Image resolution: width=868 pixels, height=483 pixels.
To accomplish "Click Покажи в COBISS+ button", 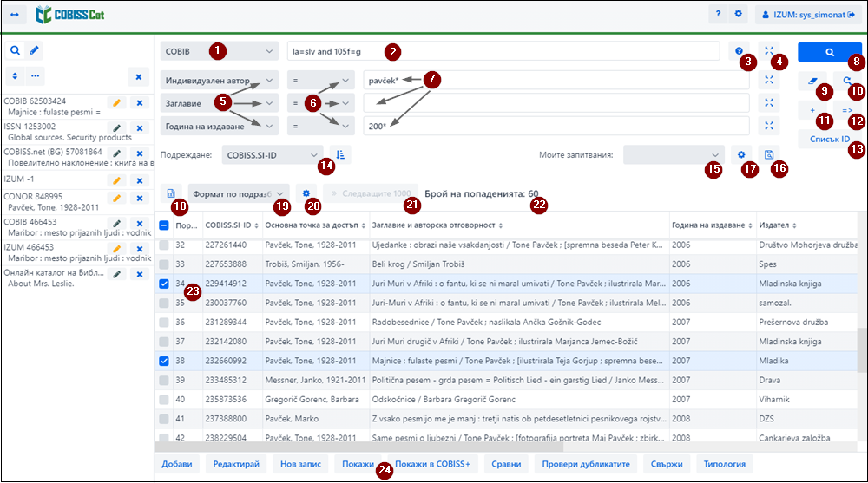I will point(432,464).
